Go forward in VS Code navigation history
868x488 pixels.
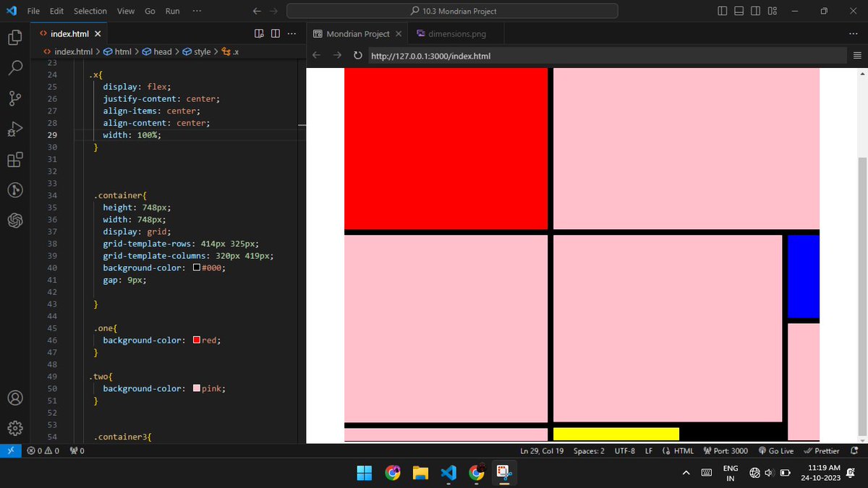point(273,11)
